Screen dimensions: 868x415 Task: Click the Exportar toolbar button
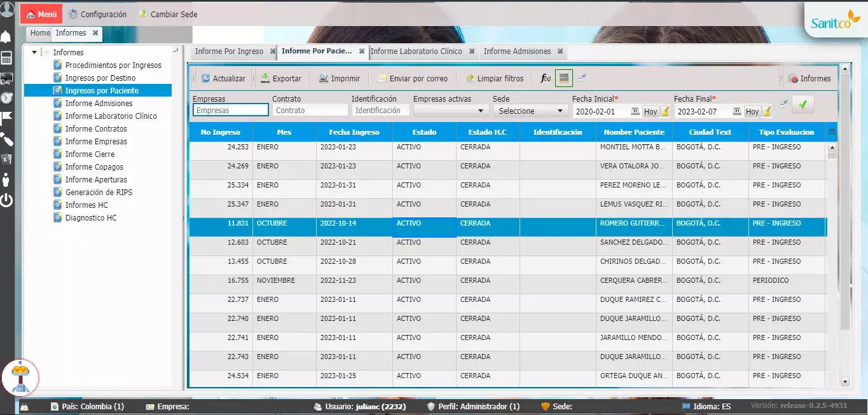tap(280, 78)
